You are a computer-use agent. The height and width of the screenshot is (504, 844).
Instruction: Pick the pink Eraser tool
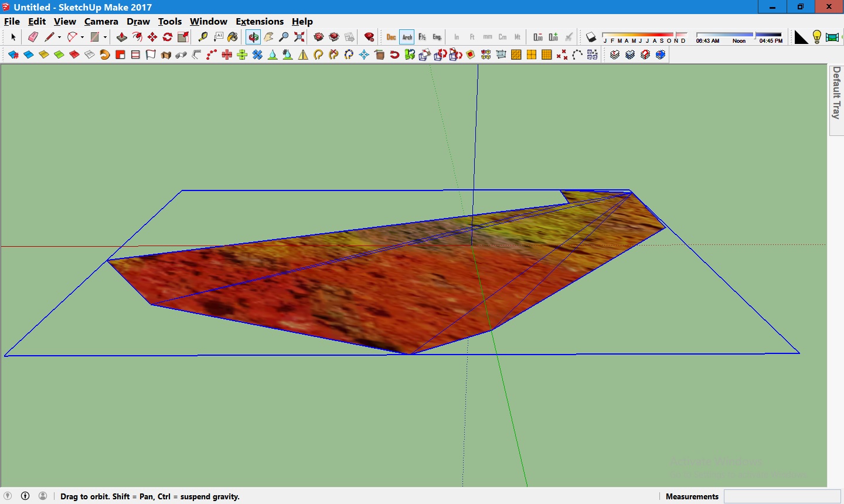pos(33,37)
